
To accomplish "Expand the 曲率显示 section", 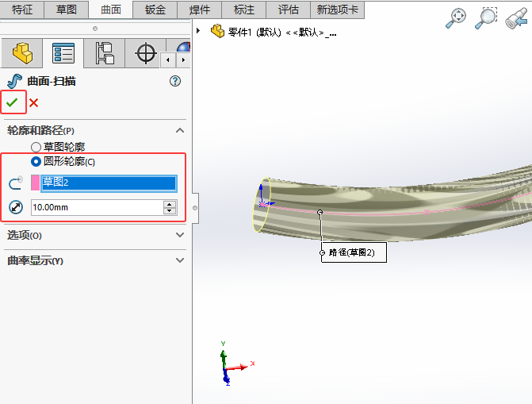I will 180,260.
